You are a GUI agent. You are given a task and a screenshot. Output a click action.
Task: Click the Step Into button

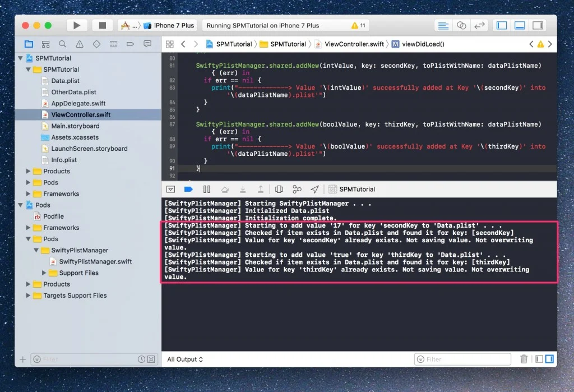(x=243, y=190)
